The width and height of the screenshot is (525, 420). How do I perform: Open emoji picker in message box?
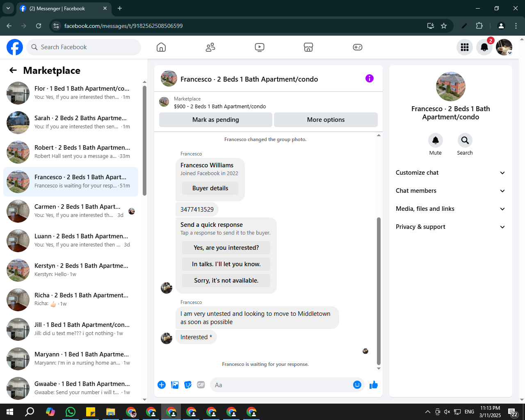pyautogui.click(x=357, y=385)
